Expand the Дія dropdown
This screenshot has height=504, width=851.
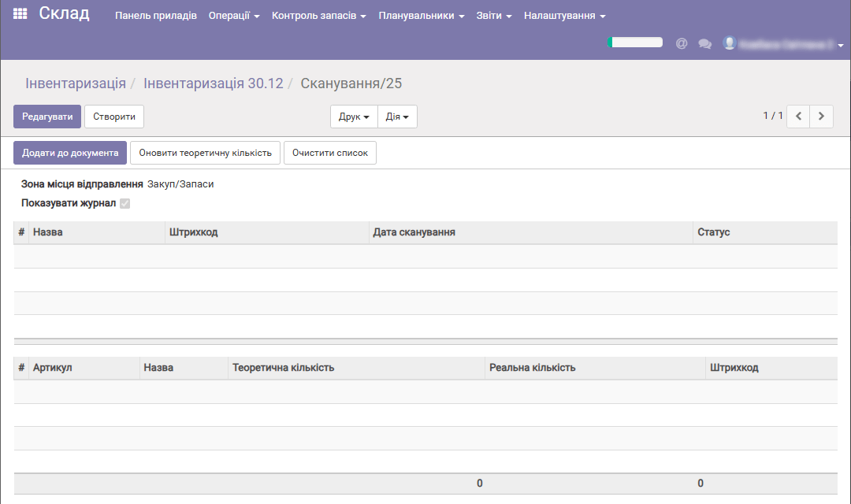397,117
